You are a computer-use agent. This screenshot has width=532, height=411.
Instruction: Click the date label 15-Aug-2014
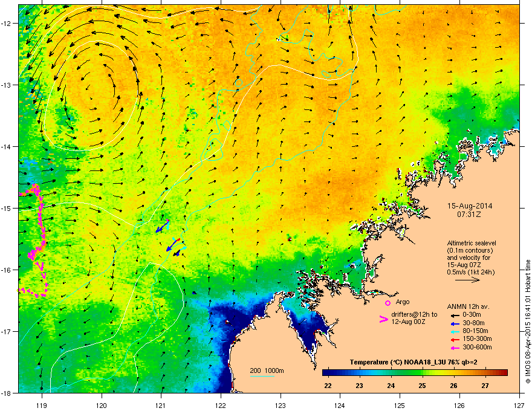470,206
